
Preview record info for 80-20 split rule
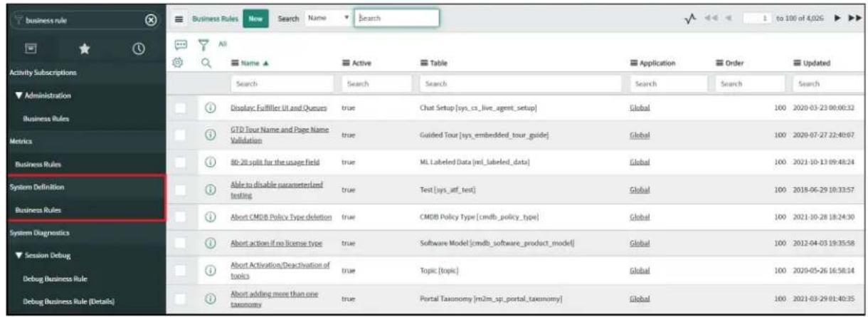pyautogui.click(x=209, y=162)
